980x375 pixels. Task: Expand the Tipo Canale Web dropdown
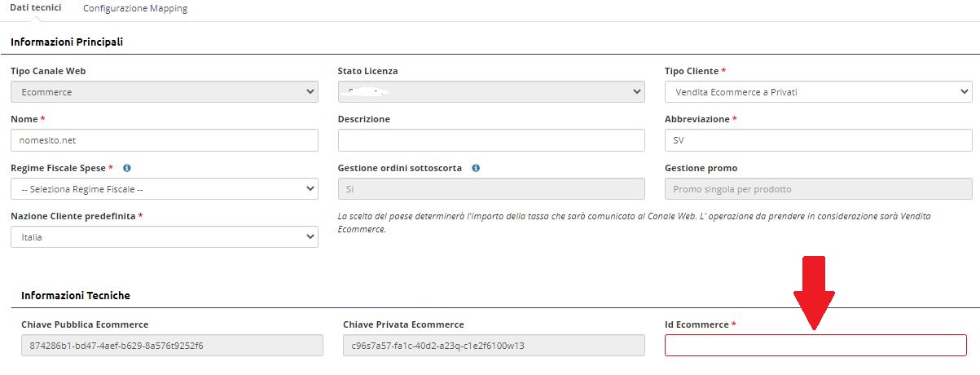pyautogui.click(x=164, y=92)
